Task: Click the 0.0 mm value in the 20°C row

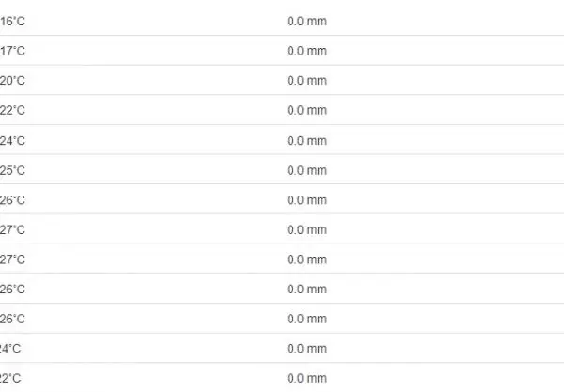Action: (x=306, y=81)
